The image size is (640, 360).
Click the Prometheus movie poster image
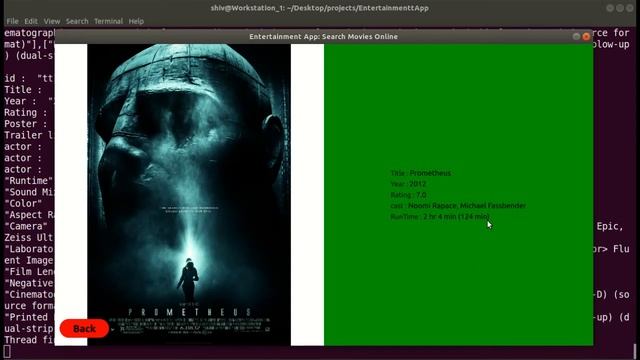[x=189, y=195]
